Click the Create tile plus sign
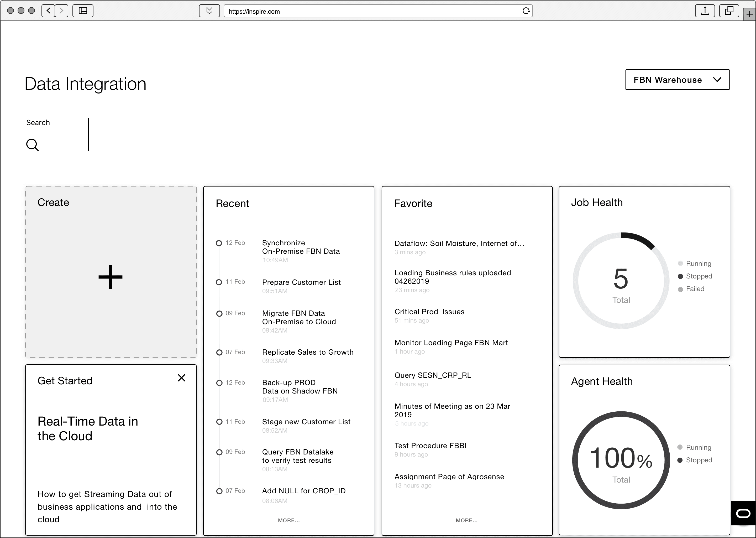756x538 pixels. pyautogui.click(x=111, y=277)
